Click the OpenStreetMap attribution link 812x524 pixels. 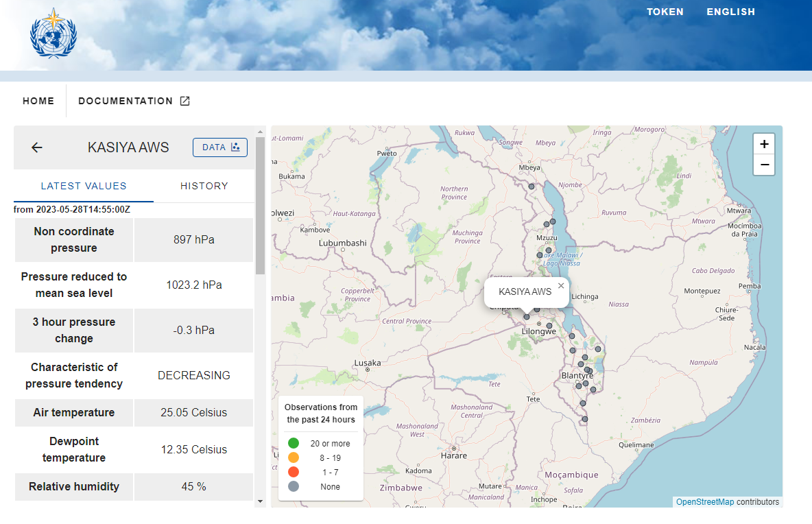pyautogui.click(x=704, y=502)
